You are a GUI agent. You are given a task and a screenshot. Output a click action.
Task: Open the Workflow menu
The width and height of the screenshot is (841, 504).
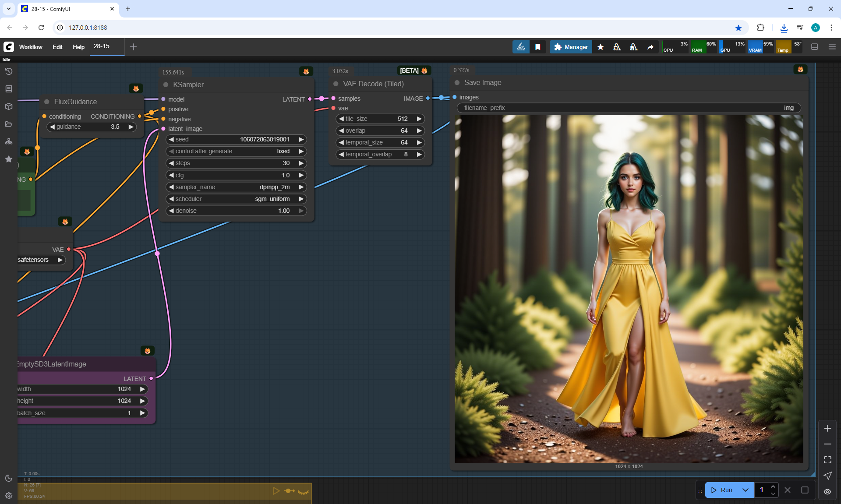tap(31, 47)
